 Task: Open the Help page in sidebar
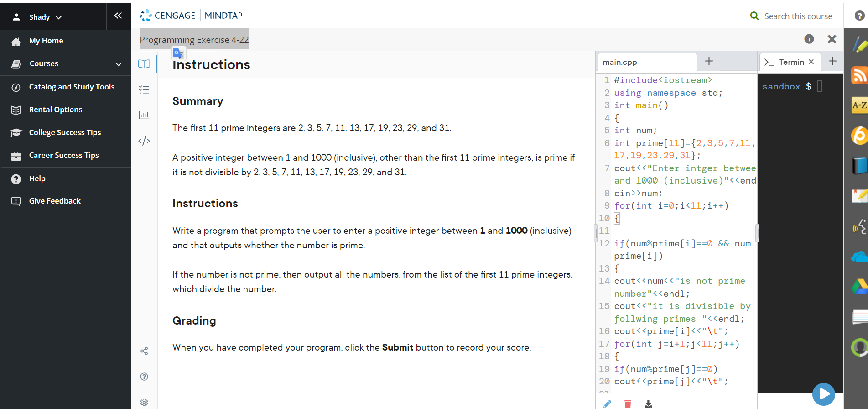pos(37,178)
